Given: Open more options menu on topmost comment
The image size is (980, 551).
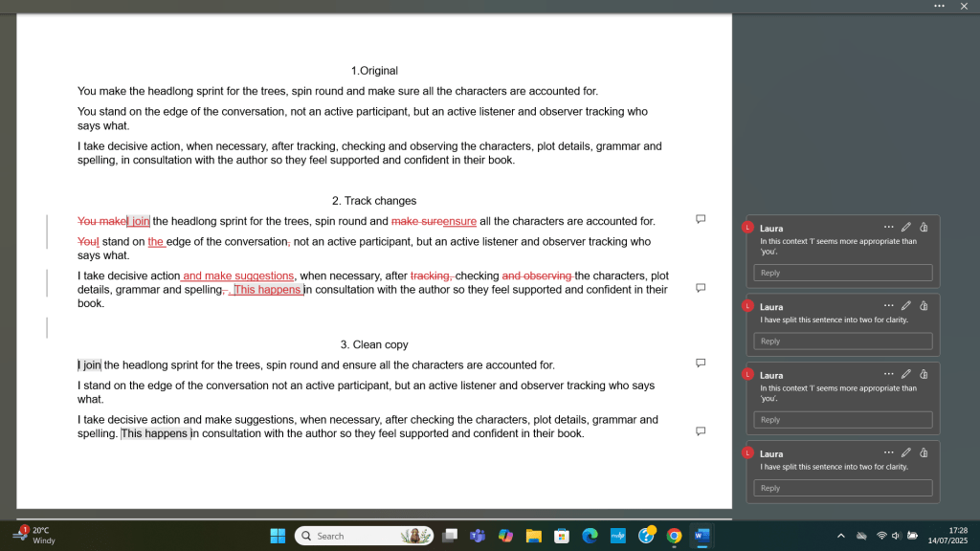Looking at the screenshot, I should coord(888,227).
